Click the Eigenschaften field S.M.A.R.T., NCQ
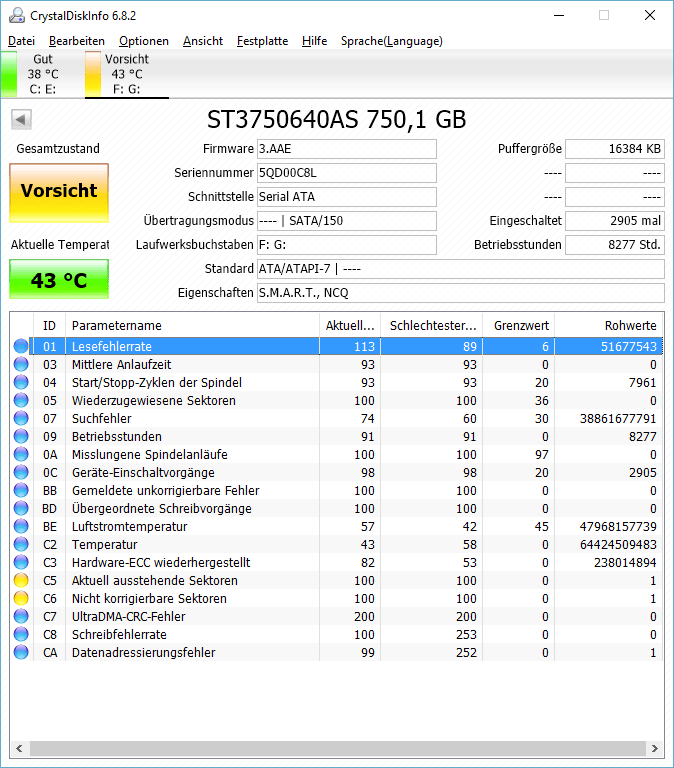674x768 pixels. pos(460,293)
